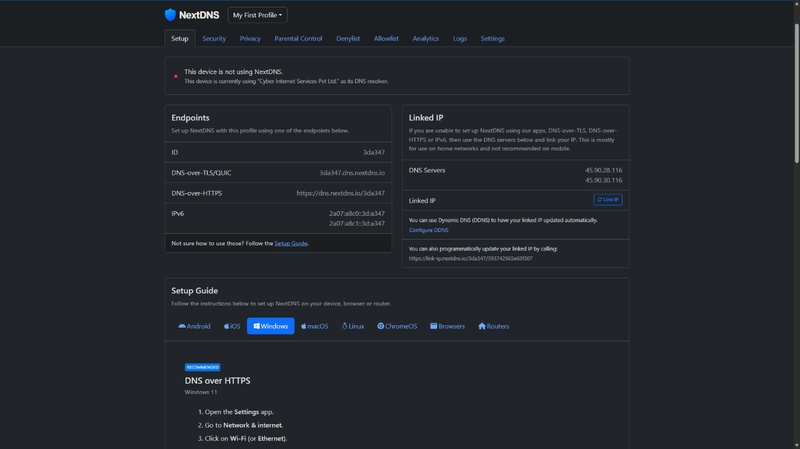
Task: Select the iOS setup guide tab
Action: [x=232, y=326]
